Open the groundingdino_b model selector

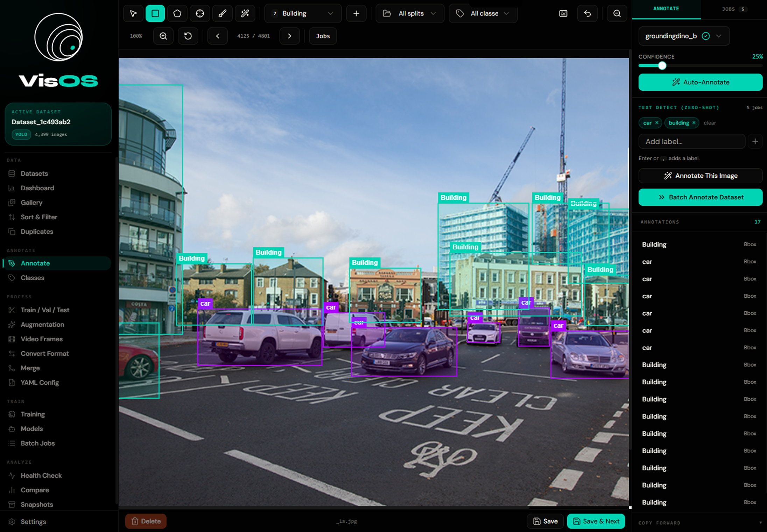tap(683, 36)
